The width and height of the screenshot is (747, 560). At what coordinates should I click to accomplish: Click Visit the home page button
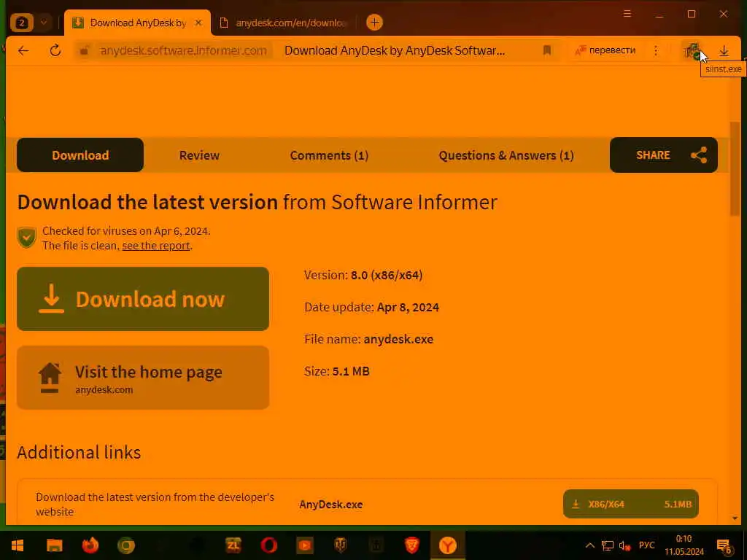143,378
